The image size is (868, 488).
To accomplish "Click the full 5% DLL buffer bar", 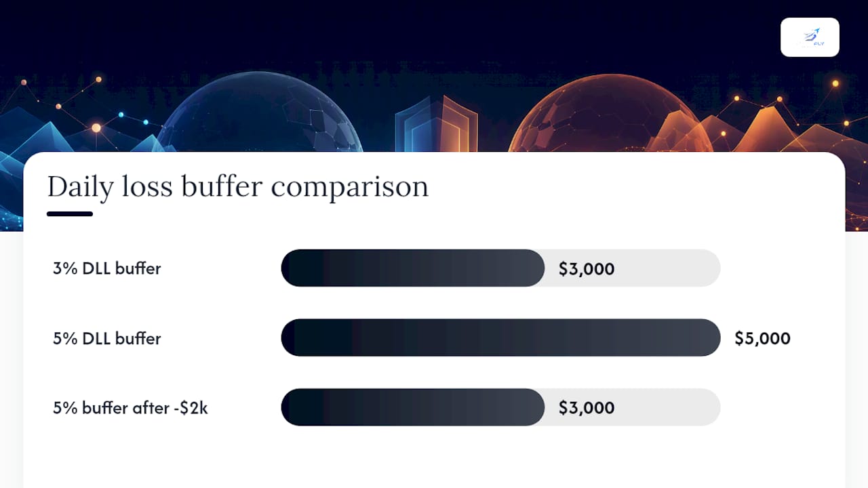I will click(x=500, y=338).
